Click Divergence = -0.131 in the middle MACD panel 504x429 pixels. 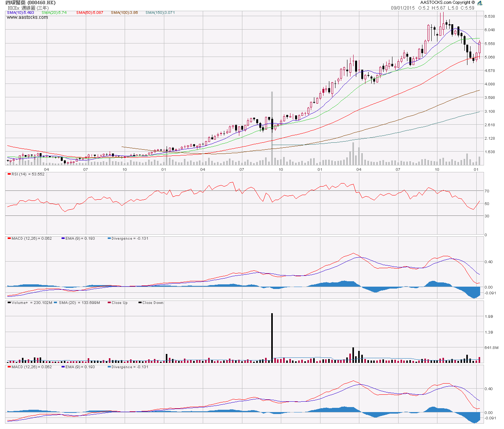(x=130, y=239)
